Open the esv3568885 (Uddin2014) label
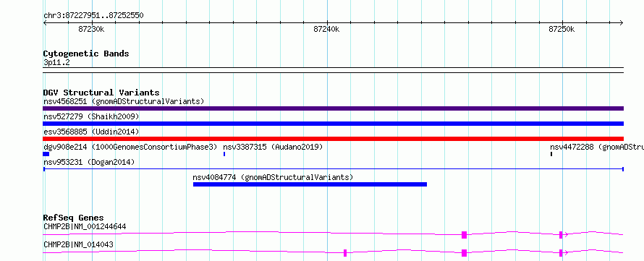 [x=91, y=132]
